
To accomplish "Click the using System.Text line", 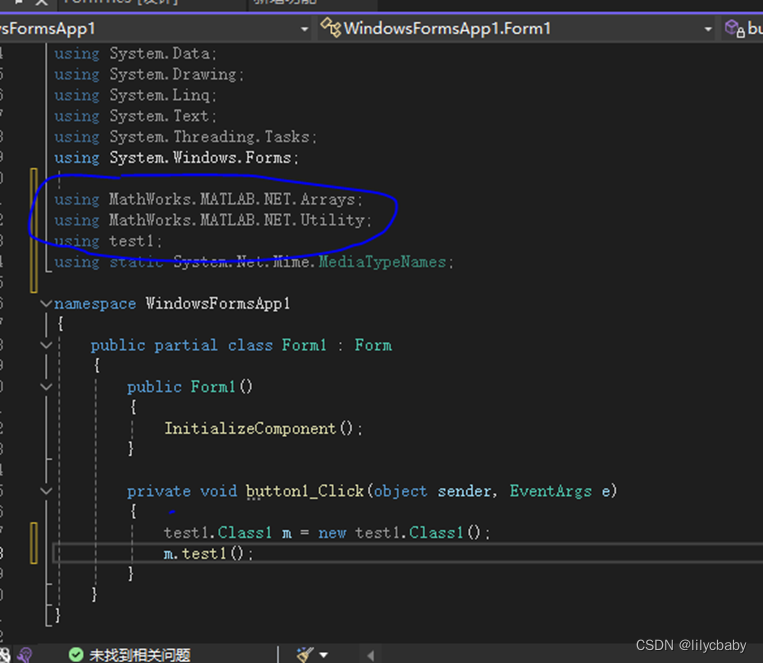I will tap(135, 116).
